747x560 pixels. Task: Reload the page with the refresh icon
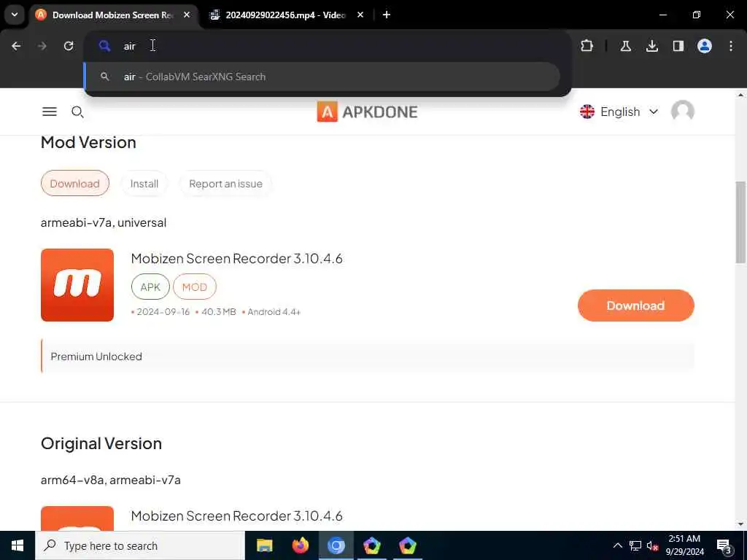click(69, 46)
